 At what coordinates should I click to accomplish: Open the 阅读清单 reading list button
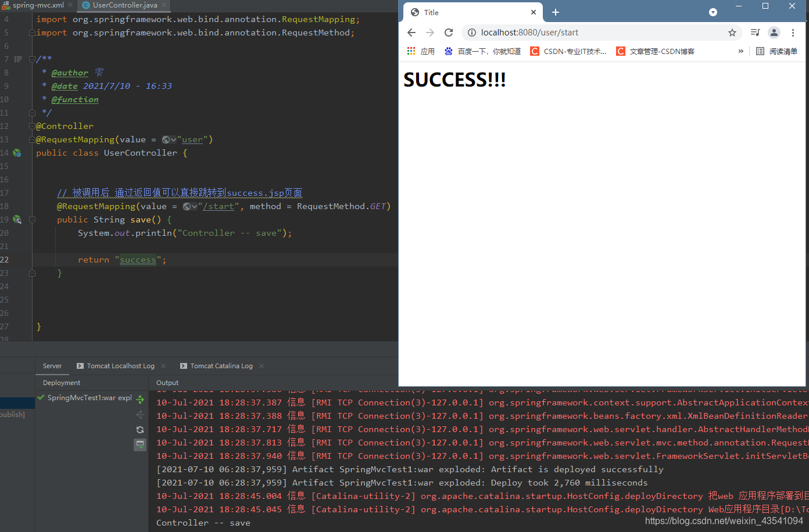777,51
